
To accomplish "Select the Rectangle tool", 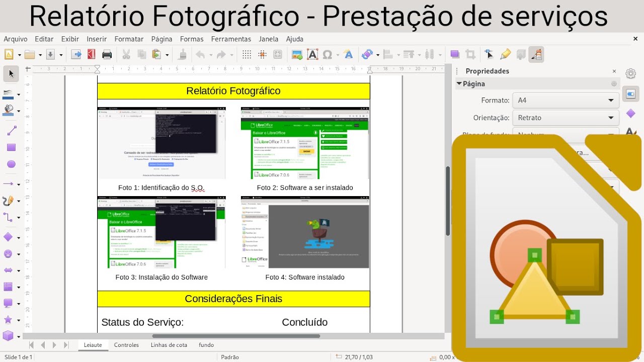I will point(11,148).
